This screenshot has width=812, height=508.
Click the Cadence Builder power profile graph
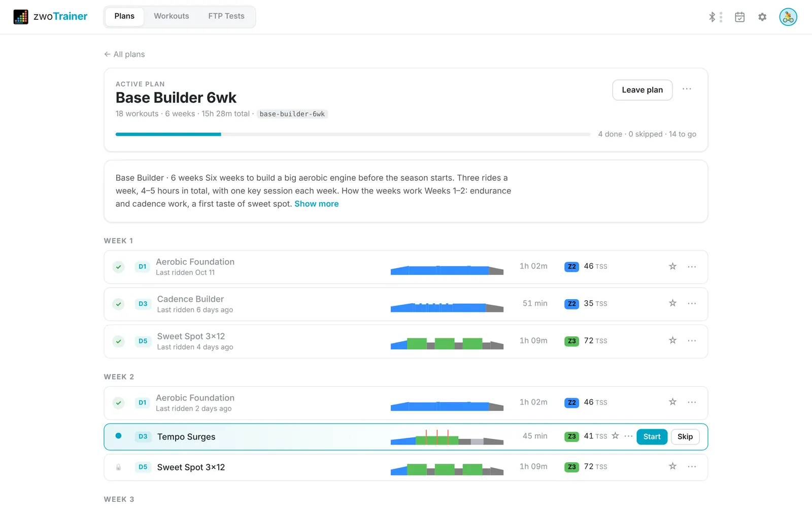tap(447, 307)
